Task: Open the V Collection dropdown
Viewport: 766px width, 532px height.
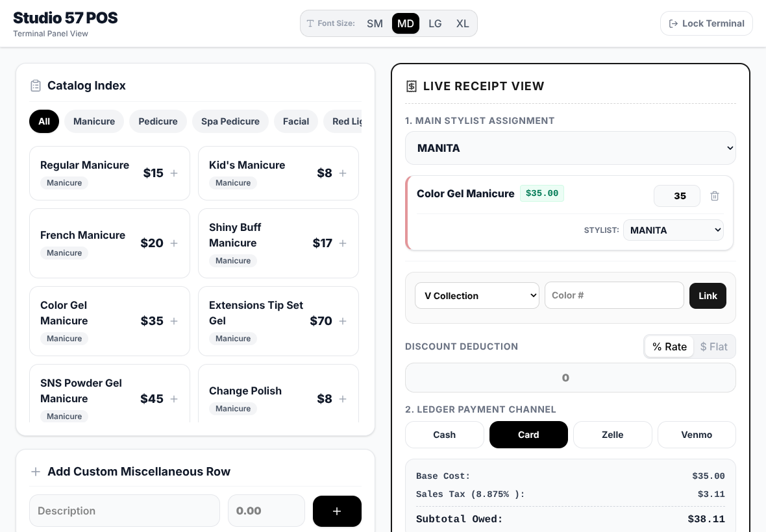Action: click(x=476, y=296)
